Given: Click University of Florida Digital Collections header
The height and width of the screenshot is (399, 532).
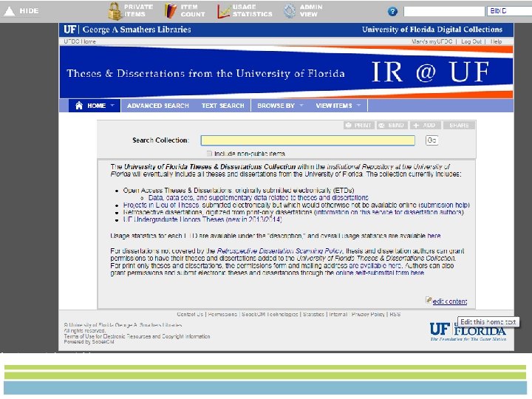Looking at the screenshot, I should pyautogui.click(x=432, y=30).
